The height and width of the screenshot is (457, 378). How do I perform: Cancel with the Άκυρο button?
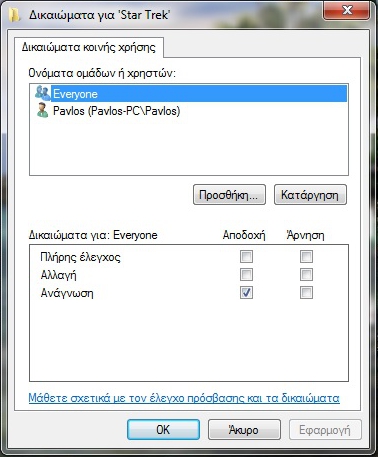(244, 430)
